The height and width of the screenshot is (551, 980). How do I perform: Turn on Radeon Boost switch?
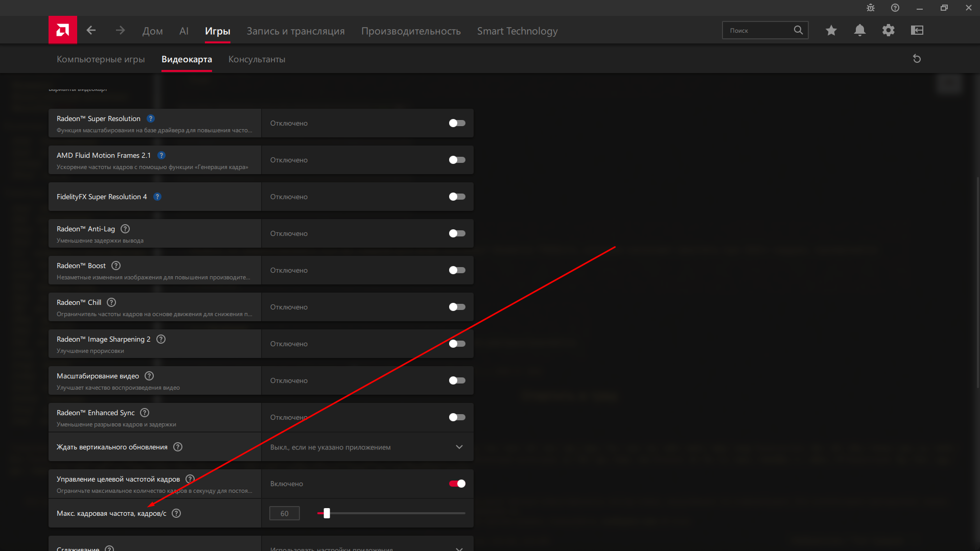tap(457, 270)
